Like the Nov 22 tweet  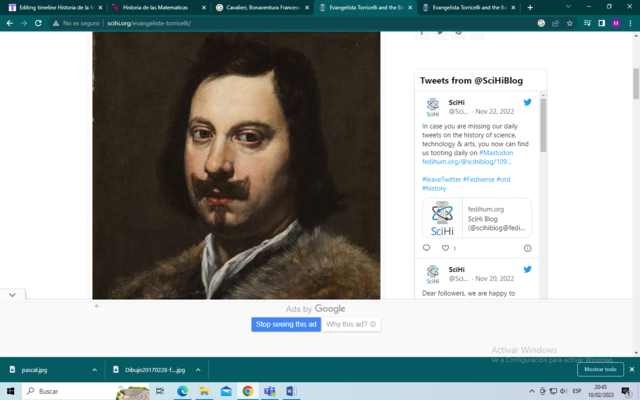[x=445, y=248]
